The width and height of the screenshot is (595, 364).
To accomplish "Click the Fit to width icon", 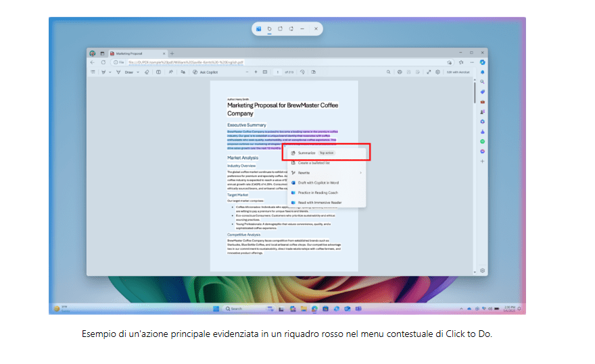I will tap(265, 72).
